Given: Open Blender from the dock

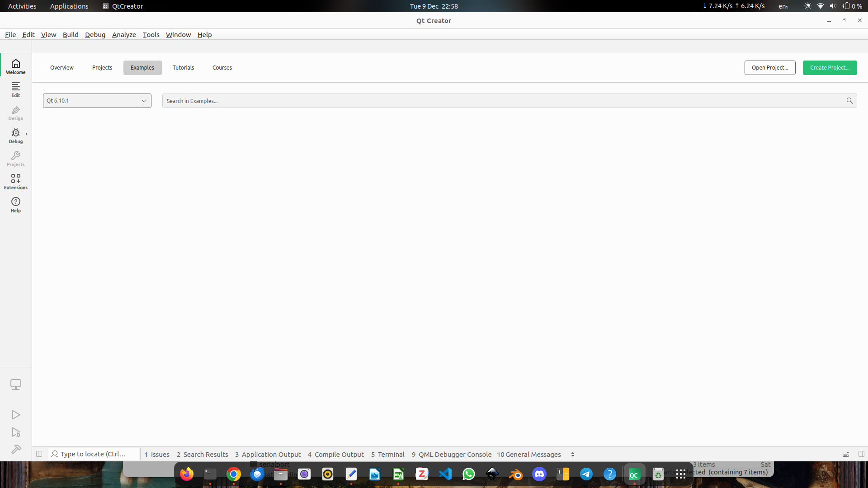Looking at the screenshot, I should (516, 474).
